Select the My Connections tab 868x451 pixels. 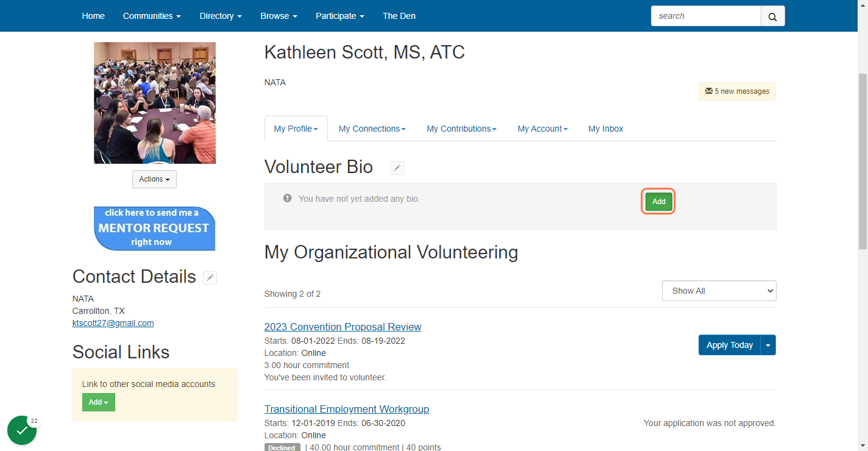[x=372, y=129]
